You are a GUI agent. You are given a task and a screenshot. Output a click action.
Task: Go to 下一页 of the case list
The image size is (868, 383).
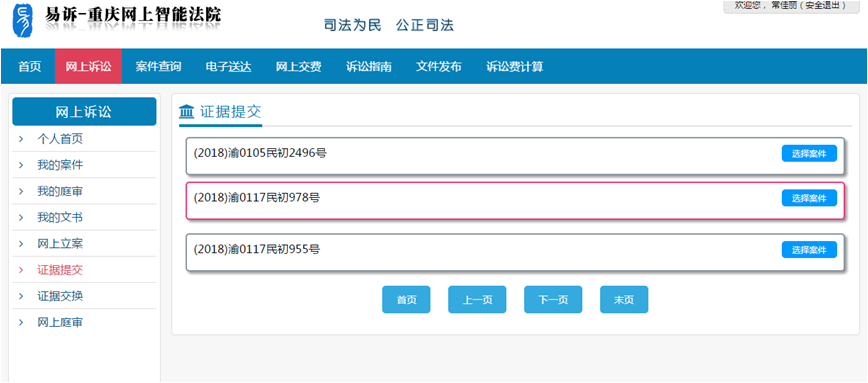coord(553,299)
